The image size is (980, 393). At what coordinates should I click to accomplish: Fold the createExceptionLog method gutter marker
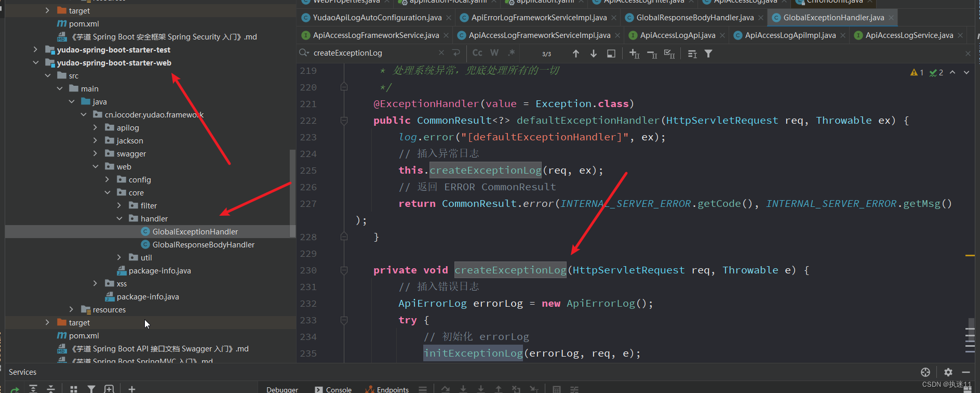pos(344,270)
